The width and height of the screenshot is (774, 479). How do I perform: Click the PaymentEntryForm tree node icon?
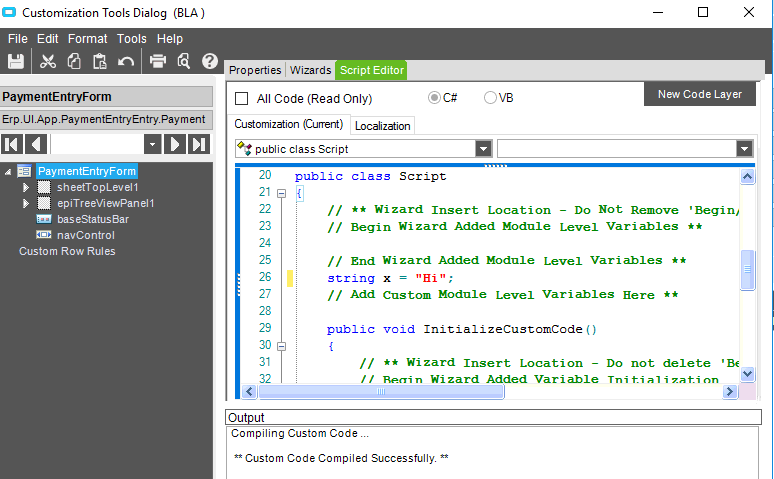coord(24,171)
